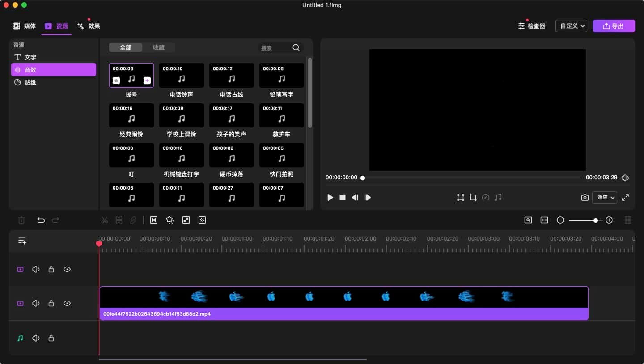The height and width of the screenshot is (364, 644).
Task: Click the mosaic tool icon
Action: tap(186, 220)
